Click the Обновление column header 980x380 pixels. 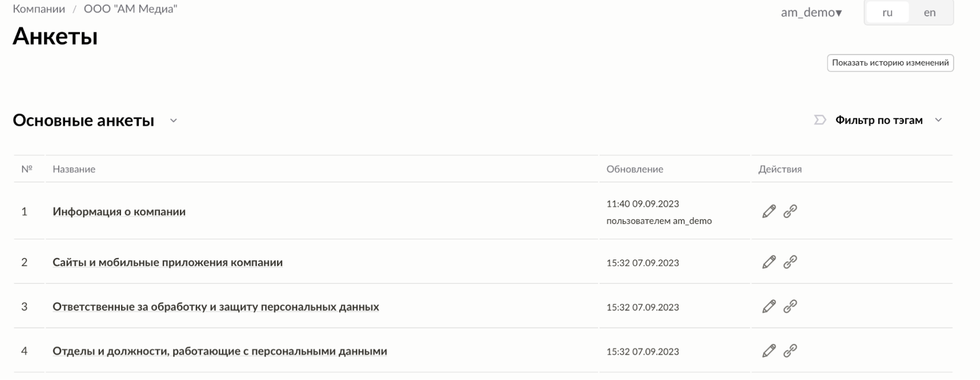(x=634, y=169)
